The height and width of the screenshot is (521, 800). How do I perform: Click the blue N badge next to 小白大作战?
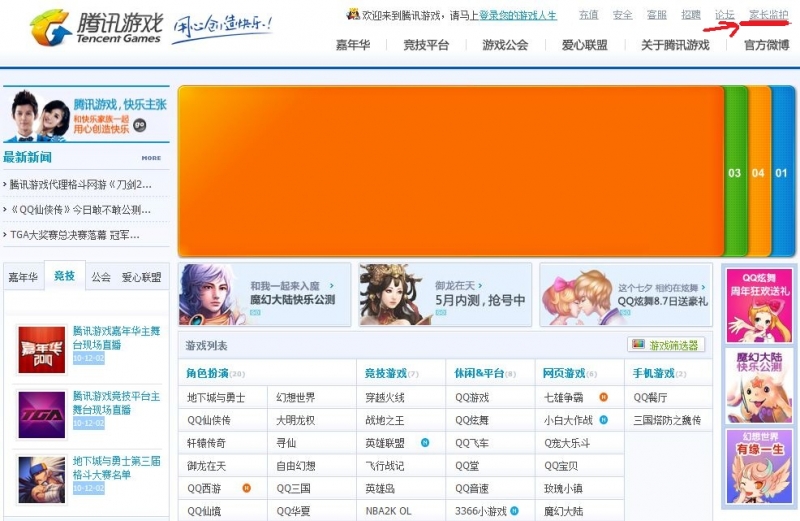tap(603, 420)
